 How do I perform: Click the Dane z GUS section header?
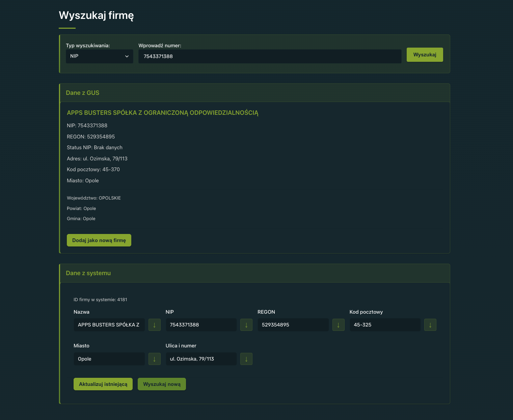pyautogui.click(x=83, y=93)
